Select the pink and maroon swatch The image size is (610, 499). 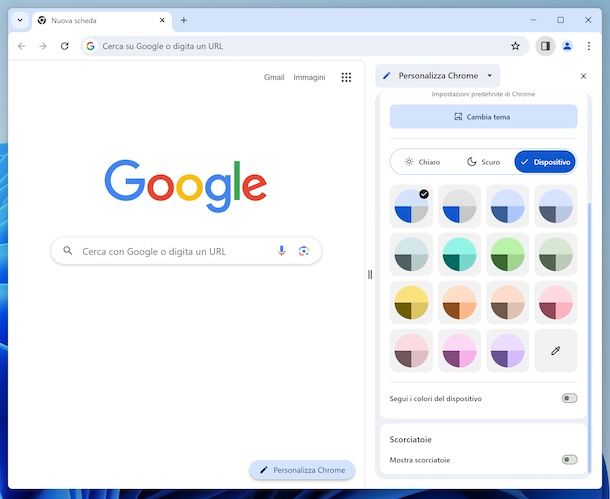[x=556, y=303]
